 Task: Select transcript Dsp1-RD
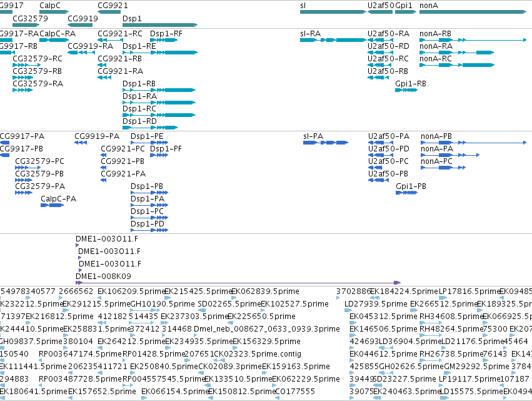(150, 128)
